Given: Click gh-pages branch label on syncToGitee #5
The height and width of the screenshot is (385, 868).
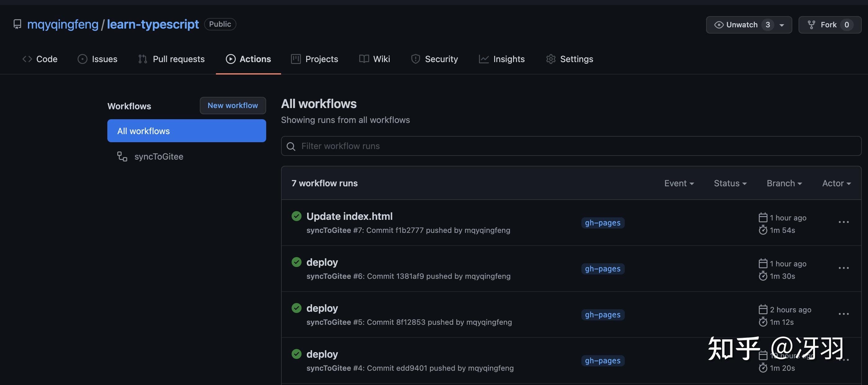Looking at the screenshot, I should 602,315.
